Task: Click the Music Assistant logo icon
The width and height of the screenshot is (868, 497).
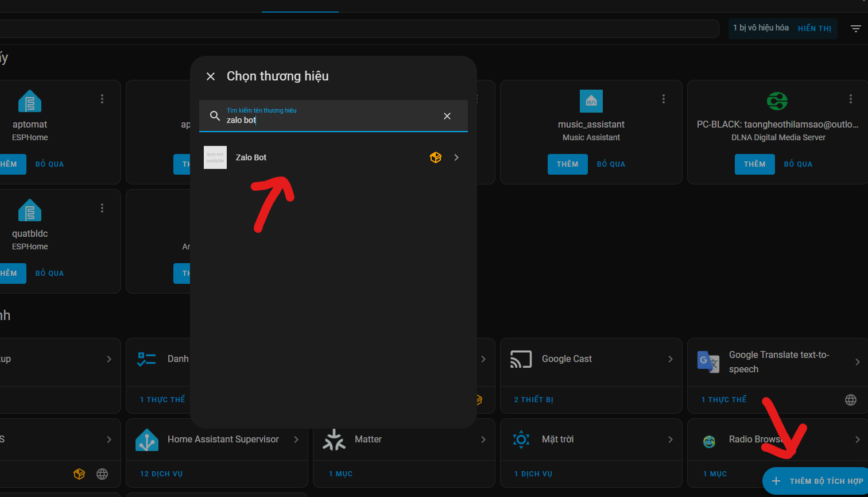Action: pyautogui.click(x=591, y=101)
